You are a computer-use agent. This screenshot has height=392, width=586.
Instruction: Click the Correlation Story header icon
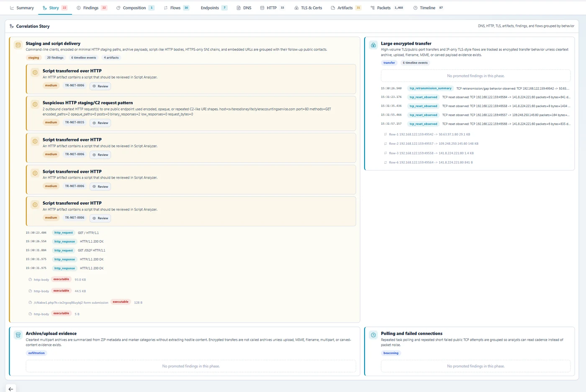(x=12, y=26)
